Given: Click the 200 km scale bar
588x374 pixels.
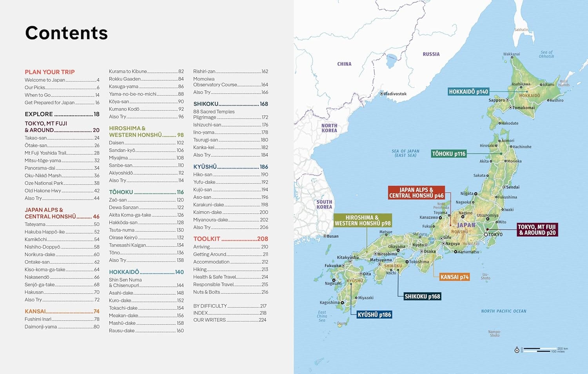Looking at the screenshot, I should click(540, 349).
